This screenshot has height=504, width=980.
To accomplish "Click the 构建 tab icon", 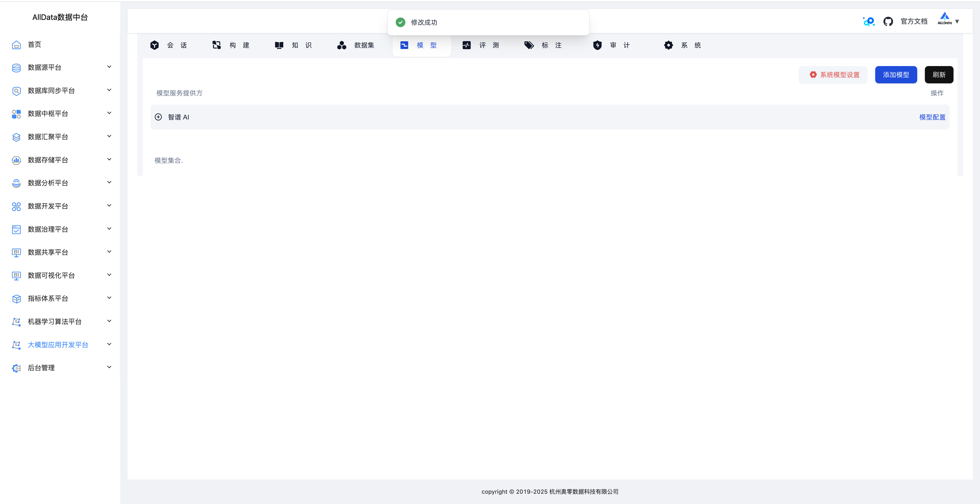I will click(217, 45).
